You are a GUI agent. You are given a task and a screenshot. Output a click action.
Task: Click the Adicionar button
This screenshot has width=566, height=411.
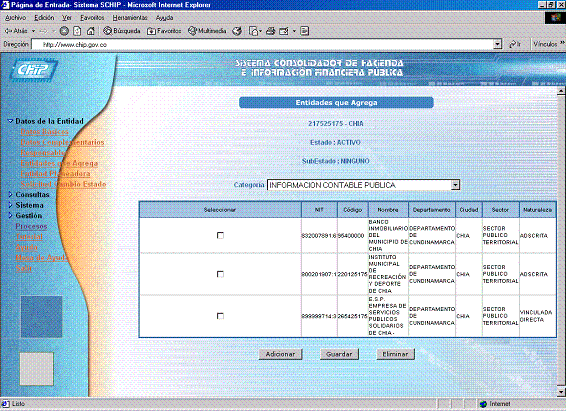[x=280, y=354]
